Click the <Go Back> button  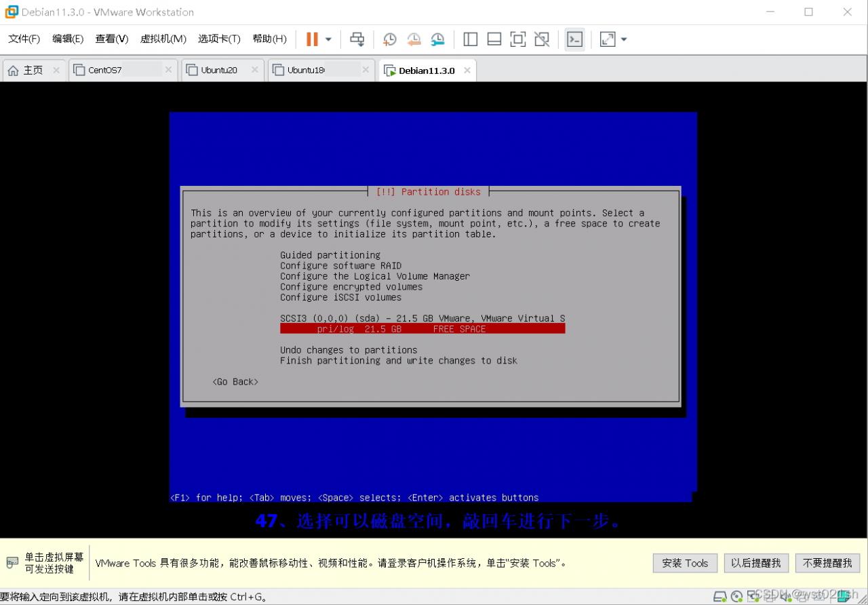235,382
